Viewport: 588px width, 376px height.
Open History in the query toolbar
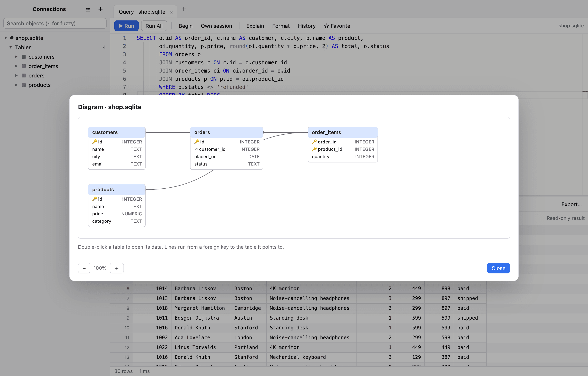click(307, 26)
